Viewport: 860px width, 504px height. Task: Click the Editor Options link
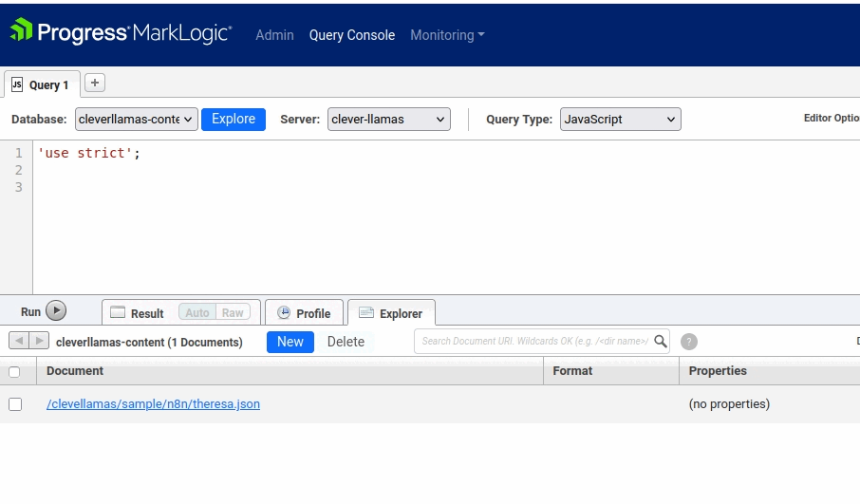(x=832, y=118)
